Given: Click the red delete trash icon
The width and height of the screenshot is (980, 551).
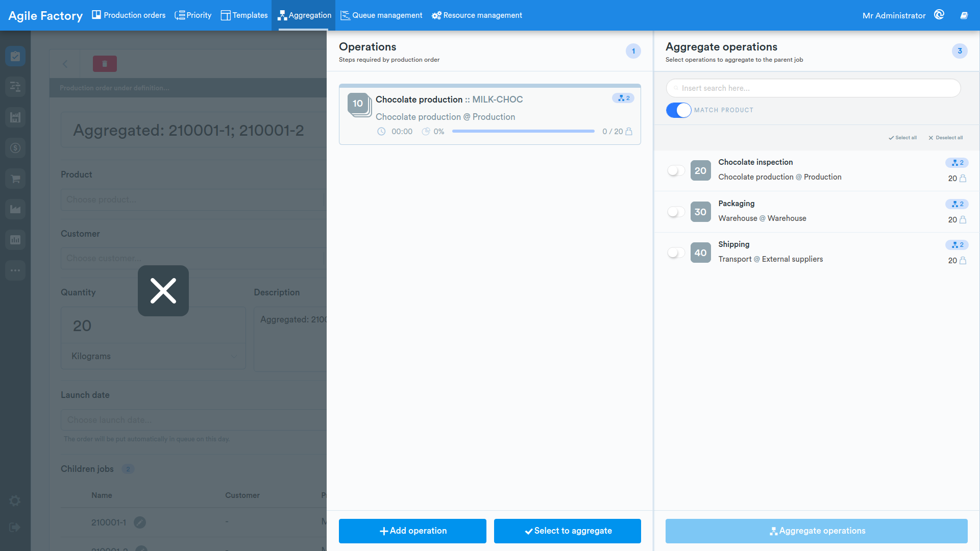Looking at the screenshot, I should coord(105,64).
